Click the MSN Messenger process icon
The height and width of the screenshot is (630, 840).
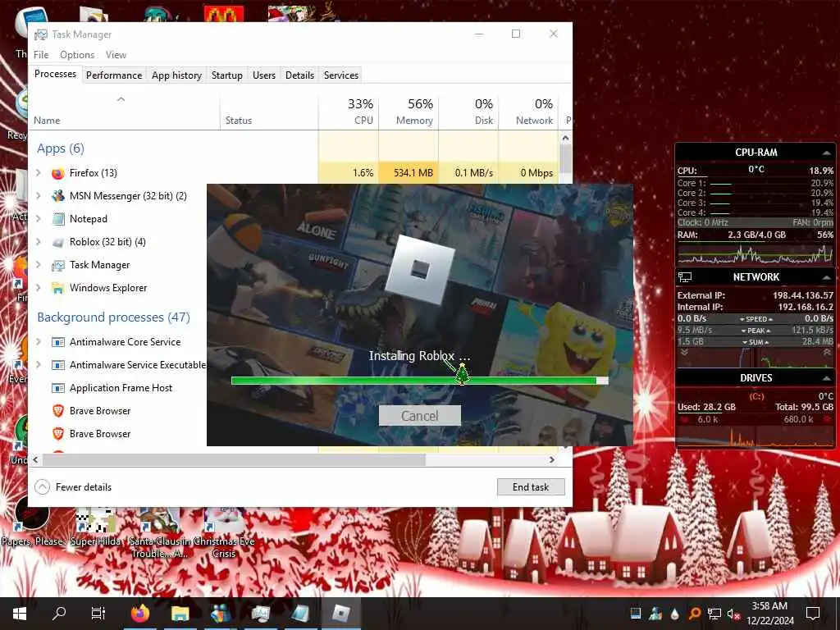click(58, 196)
